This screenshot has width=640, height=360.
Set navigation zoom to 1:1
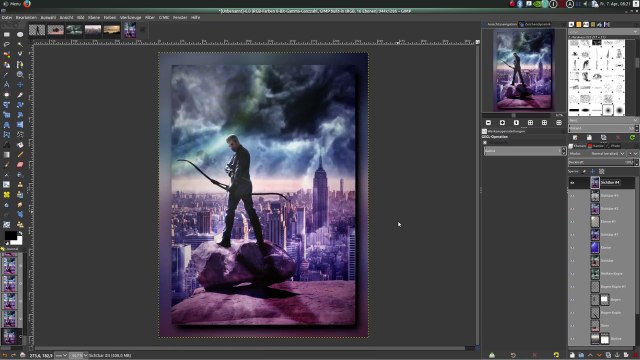tap(516, 122)
